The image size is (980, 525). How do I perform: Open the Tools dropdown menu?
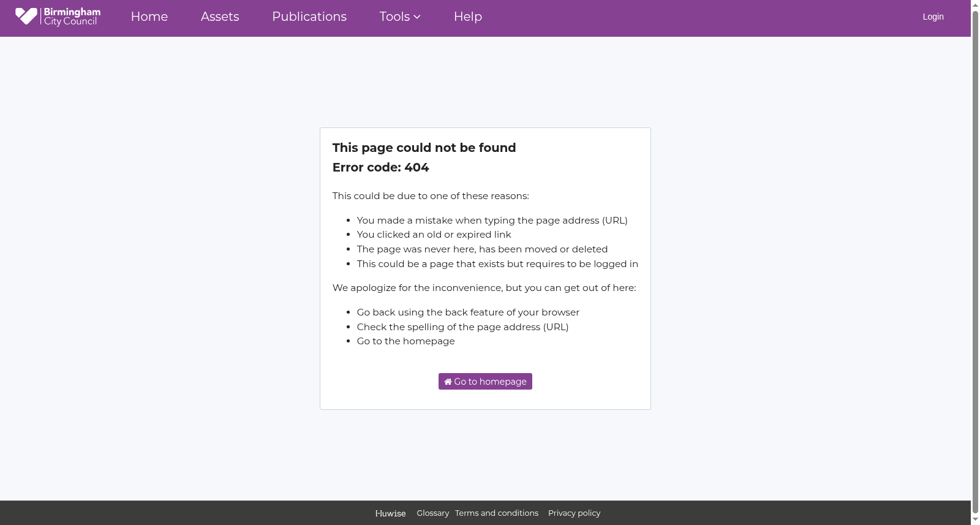400,17
